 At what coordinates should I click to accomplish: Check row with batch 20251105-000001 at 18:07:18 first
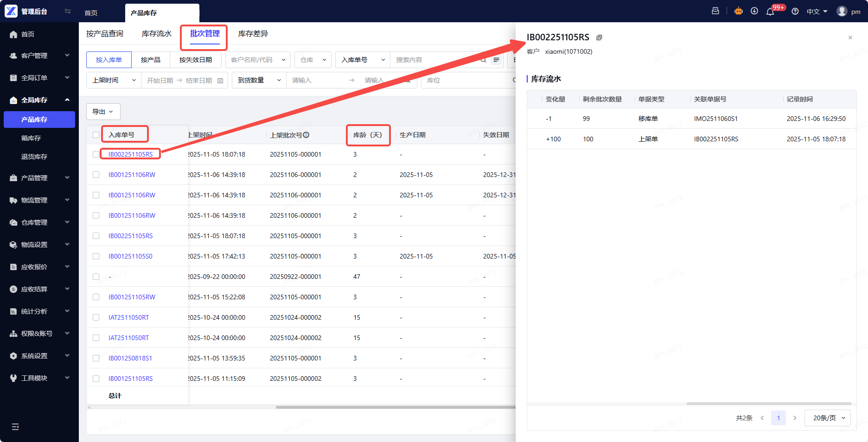(x=96, y=154)
